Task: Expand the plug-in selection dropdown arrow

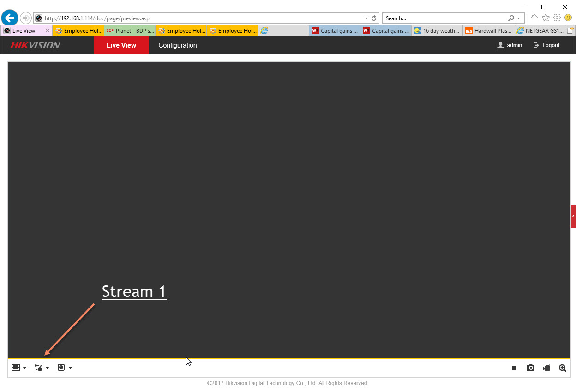Action: click(70, 368)
